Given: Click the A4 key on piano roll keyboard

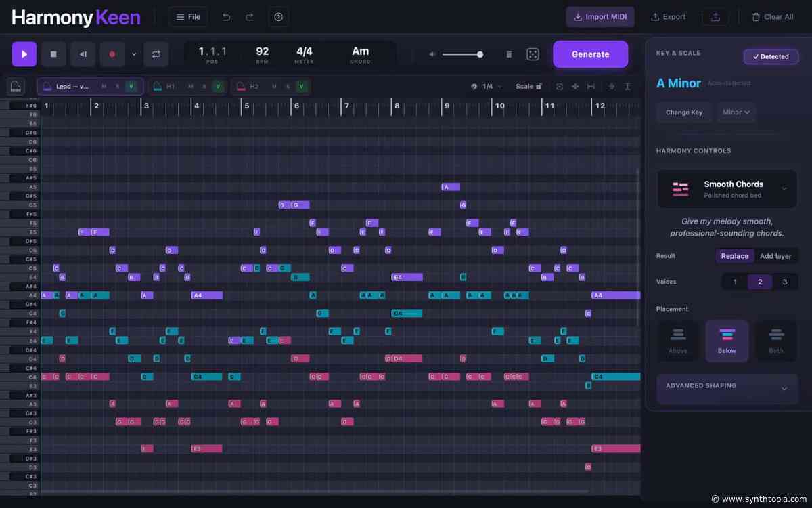Looking at the screenshot, I should pos(20,295).
